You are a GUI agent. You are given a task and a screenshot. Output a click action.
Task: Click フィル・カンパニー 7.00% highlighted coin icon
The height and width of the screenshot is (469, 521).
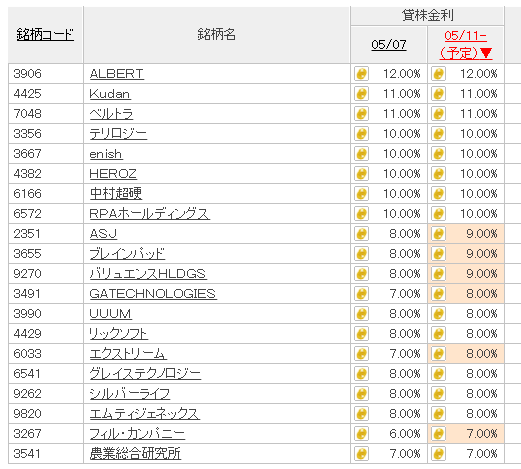point(438,434)
